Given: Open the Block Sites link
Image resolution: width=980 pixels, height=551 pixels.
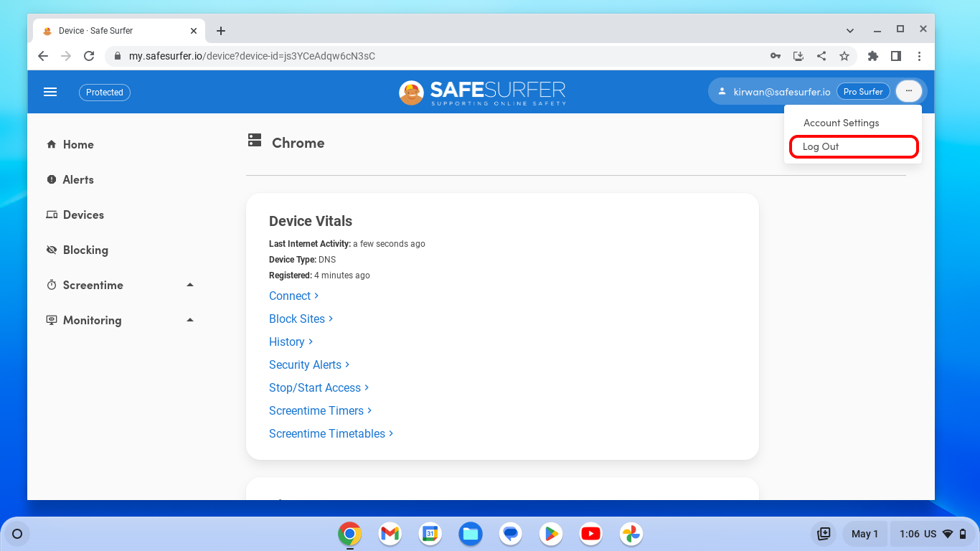Looking at the screenshot, I should click(x=301, y=319).
